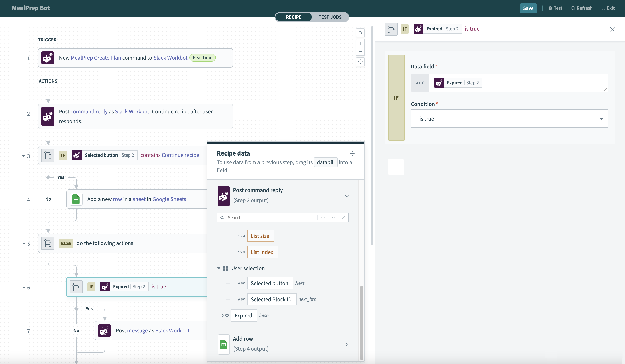The width and height of the screenshot is (625, 364).
Task: Switch to the TEST JOBS tab
Action: [330, 17]
